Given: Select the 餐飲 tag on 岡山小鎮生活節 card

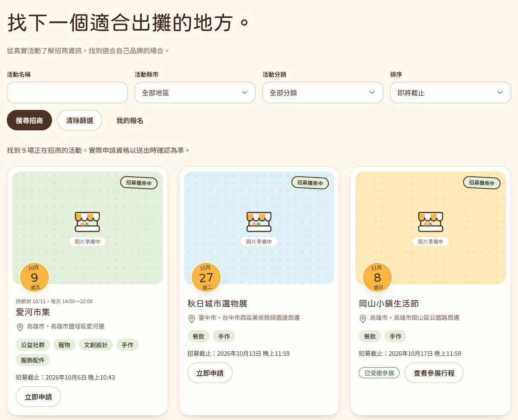Looking at the screenshot, I should 370,337.
